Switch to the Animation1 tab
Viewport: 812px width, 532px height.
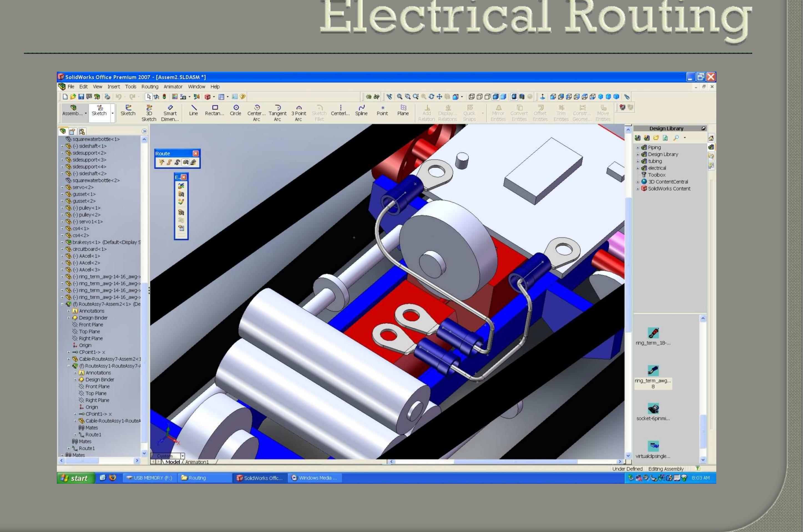tap(197, 462)
